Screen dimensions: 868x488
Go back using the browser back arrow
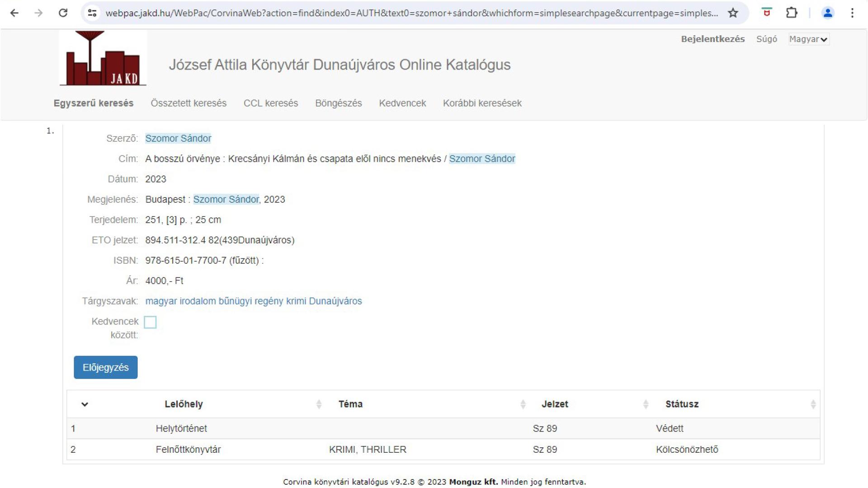pos(14,13)
